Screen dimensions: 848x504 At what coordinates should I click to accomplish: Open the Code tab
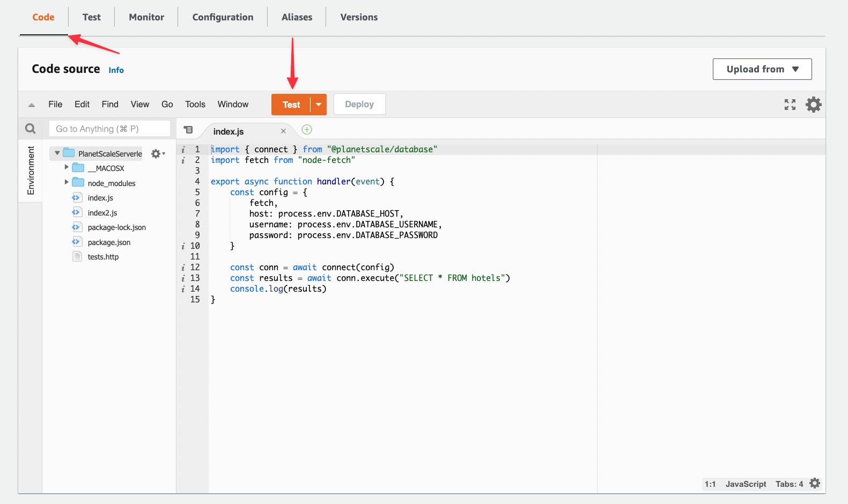click(x=43, y=17)
